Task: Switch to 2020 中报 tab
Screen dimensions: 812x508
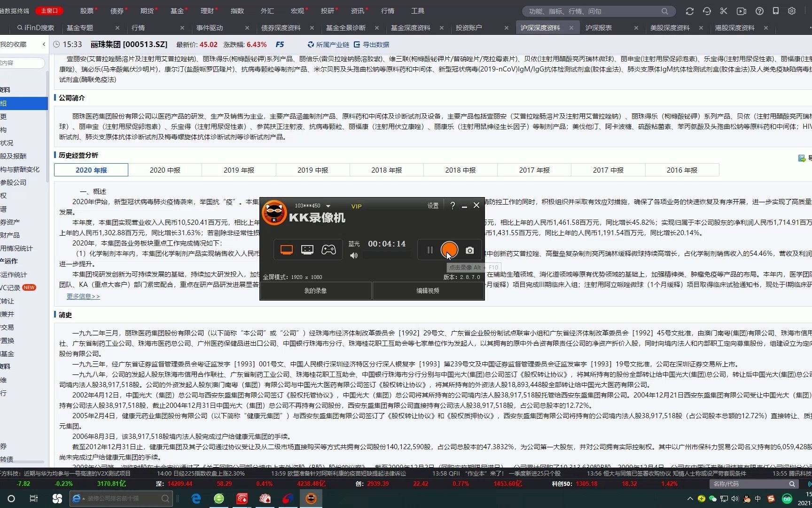Action: [165, 170]
